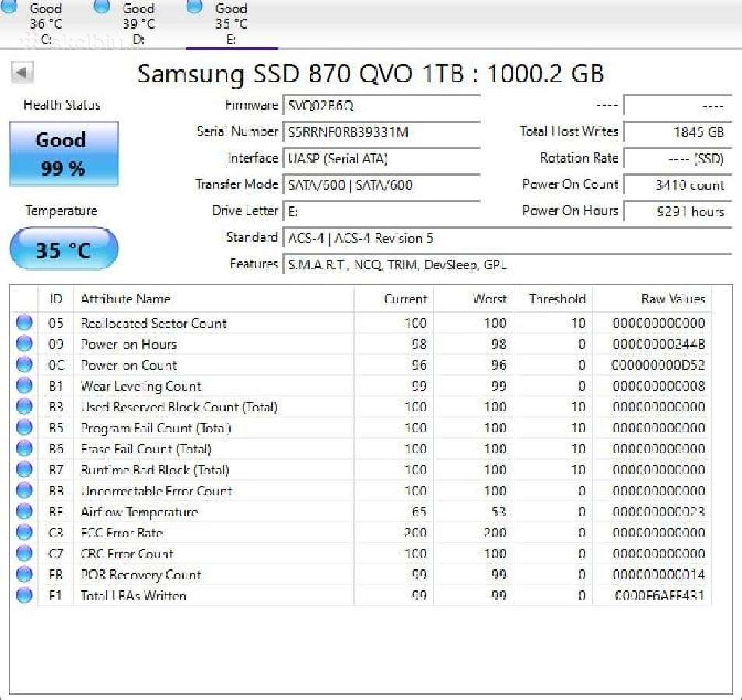Click status icon for Airflow Temperature
The height and width of the screenshot is (700, 742).
point(24,512)
